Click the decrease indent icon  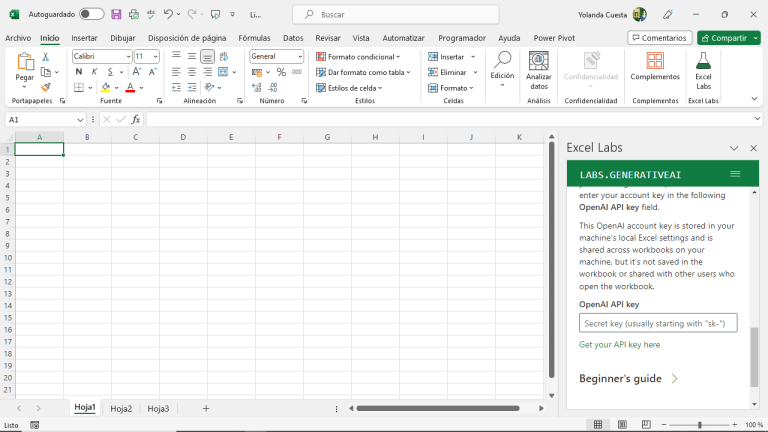tap(176, 88)
